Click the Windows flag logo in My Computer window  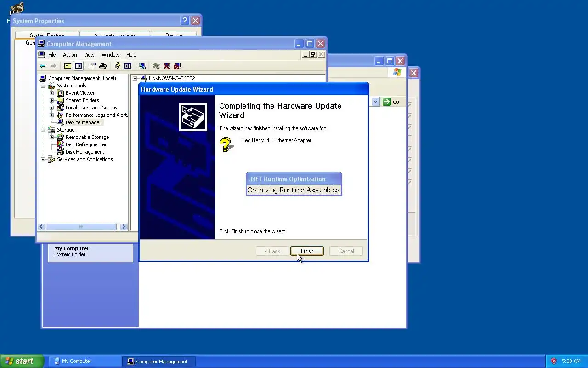pyautogui.click(x=397, y=72)
